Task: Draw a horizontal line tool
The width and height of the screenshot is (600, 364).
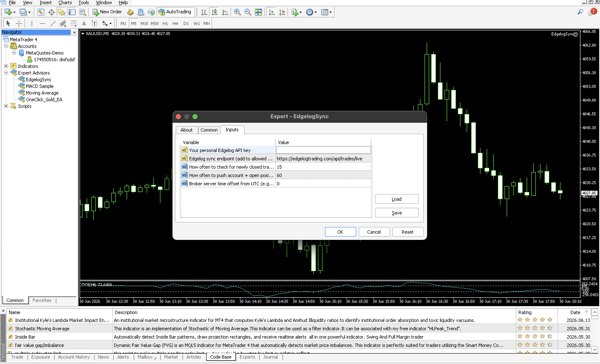Action: pyautogui.click(x=42, y=23)
